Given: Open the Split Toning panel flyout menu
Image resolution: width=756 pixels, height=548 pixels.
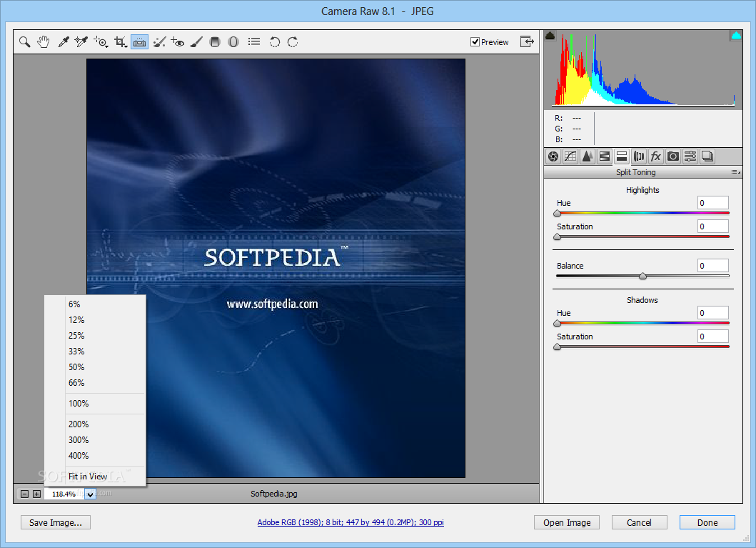Looking at the screenshot, I should (736, 172).
